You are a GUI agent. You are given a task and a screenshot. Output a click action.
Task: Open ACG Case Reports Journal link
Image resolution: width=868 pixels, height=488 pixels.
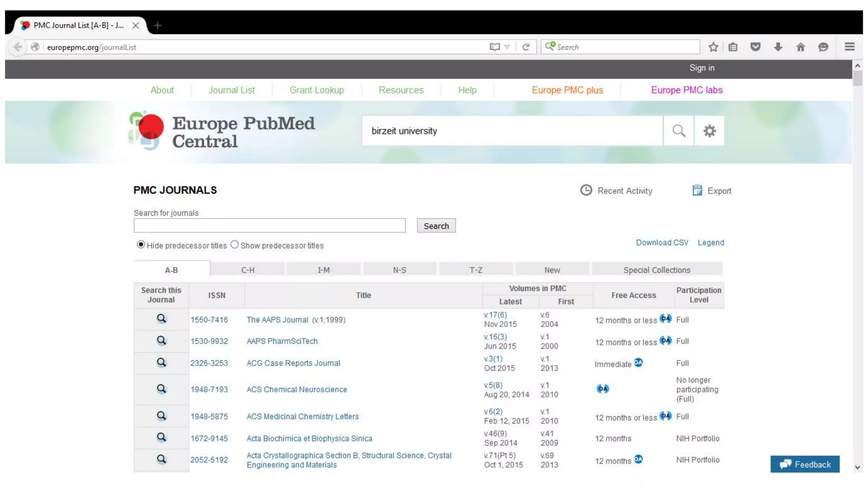pyautogui.click(x=293, y=363)
